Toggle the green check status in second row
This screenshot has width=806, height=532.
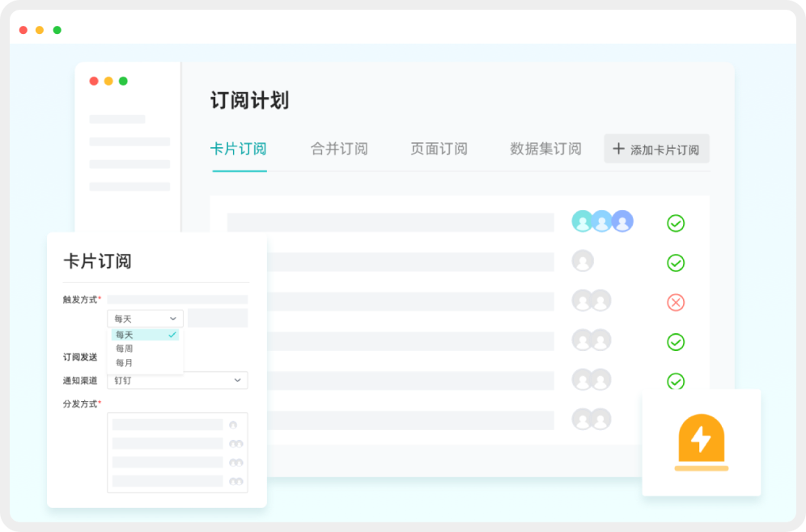[x=676, y=263]
